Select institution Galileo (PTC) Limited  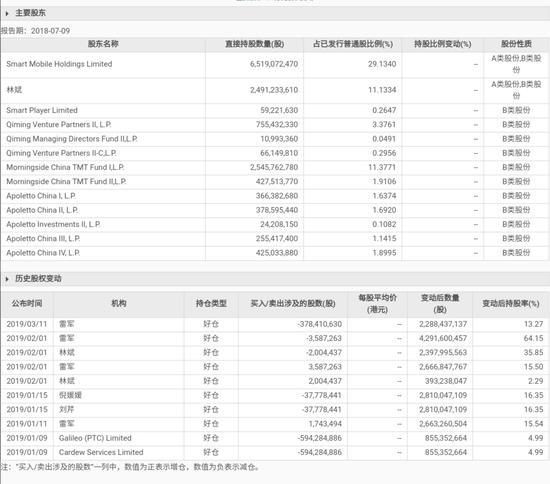pyautogui.click(x=95, y=438)
